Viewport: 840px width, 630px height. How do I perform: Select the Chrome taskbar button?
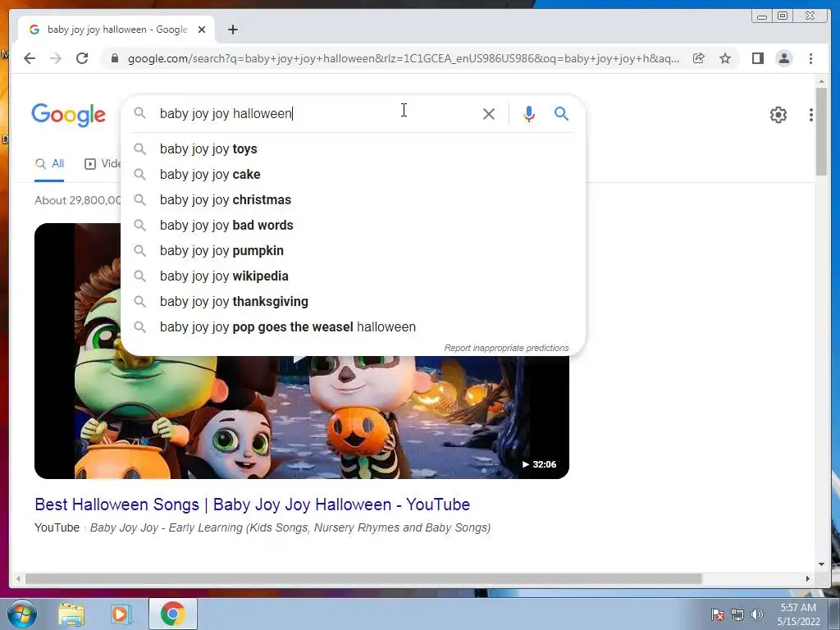coord(172,614)
